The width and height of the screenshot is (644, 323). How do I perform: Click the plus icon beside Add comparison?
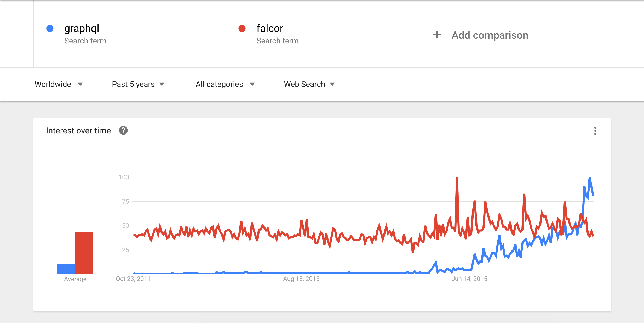(x=437, y=35)
